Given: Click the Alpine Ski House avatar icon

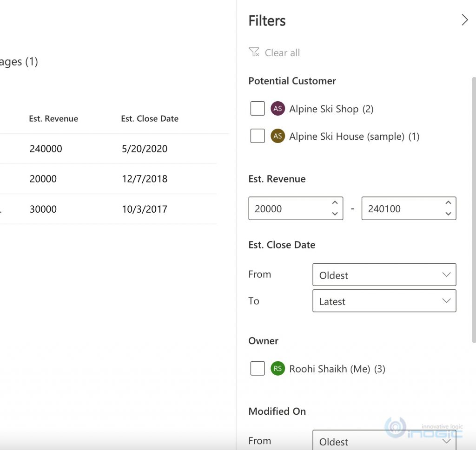Looking at the screenshot, I should (278, 136).
